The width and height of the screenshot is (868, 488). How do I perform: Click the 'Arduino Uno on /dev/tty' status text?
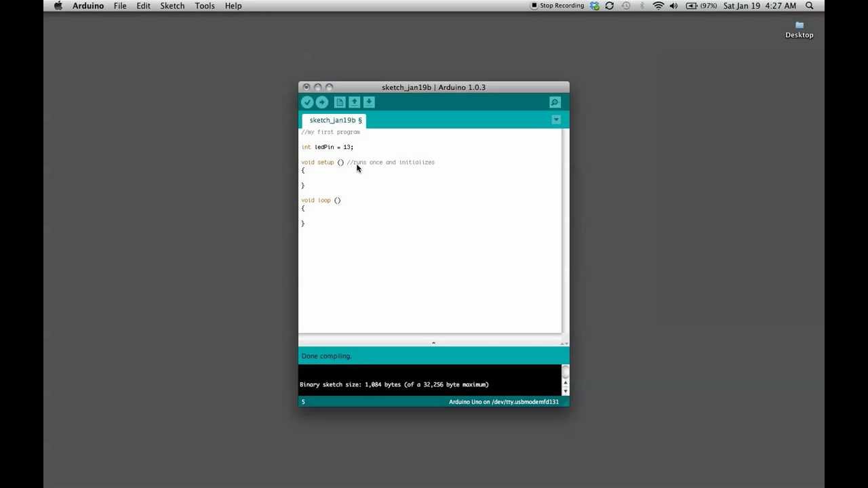coord(504,402)
